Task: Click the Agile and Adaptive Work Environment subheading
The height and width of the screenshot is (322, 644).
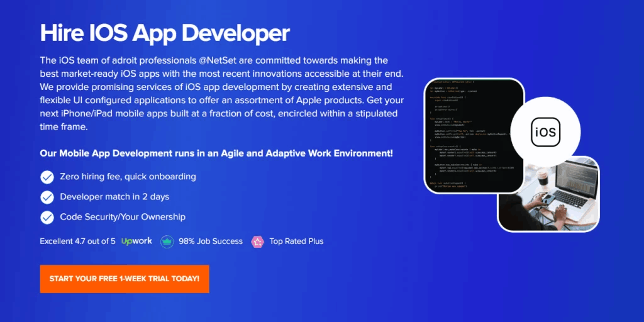Action: [x=216, y=153]
